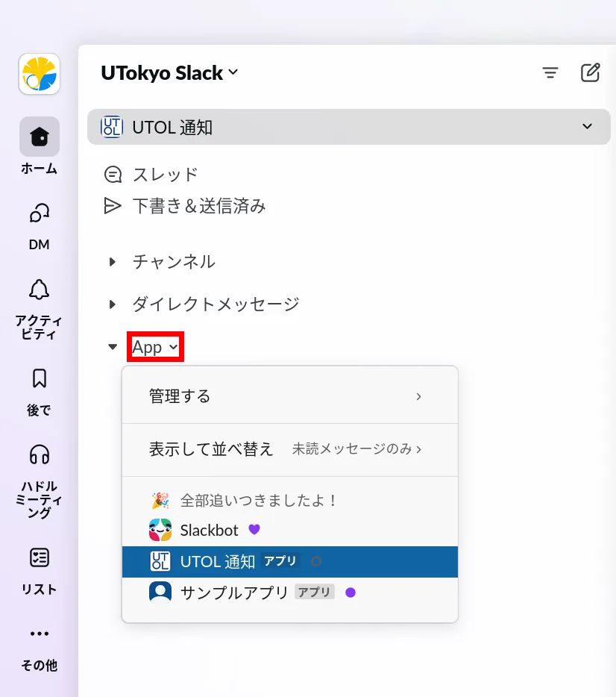Click the filter icon in header
Image resolution: width=616 pixels, height=697 pixels.
click(550, 72)
